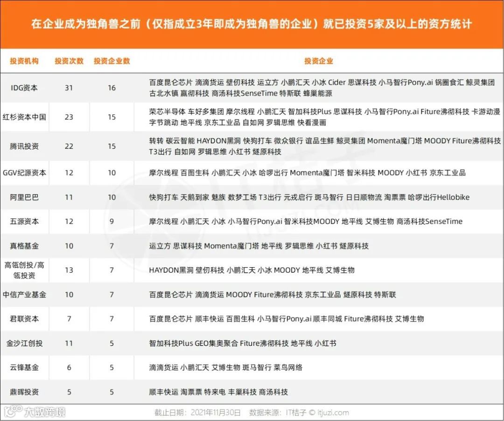The height and width of the screenshot is (421, 504).
Task: Click investment count 31 for IDG资本
Action: click(x=69, y=88)
